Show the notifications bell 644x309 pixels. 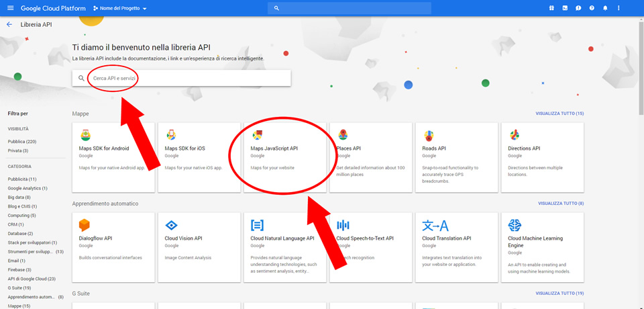pos(605,8)
